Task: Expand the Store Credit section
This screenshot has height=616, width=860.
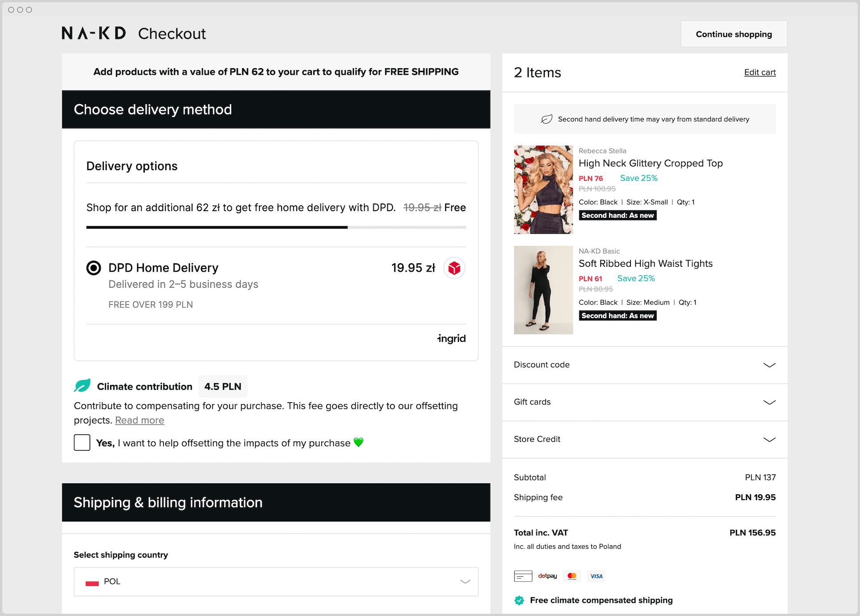Action: click(645, 439)
